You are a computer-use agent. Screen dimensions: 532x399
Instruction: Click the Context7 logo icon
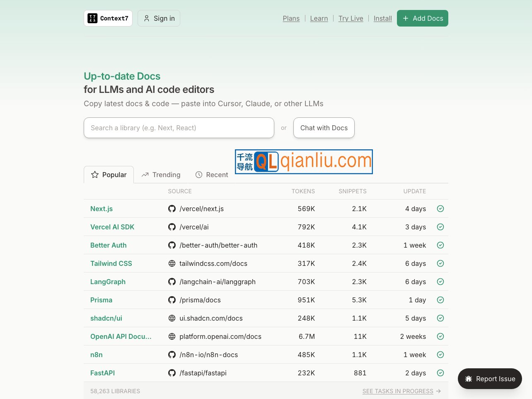93,18
